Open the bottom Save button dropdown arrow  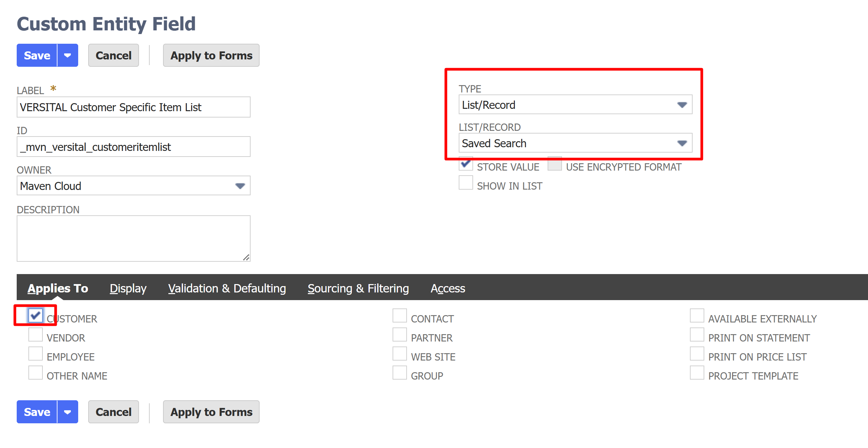(67, 412)
